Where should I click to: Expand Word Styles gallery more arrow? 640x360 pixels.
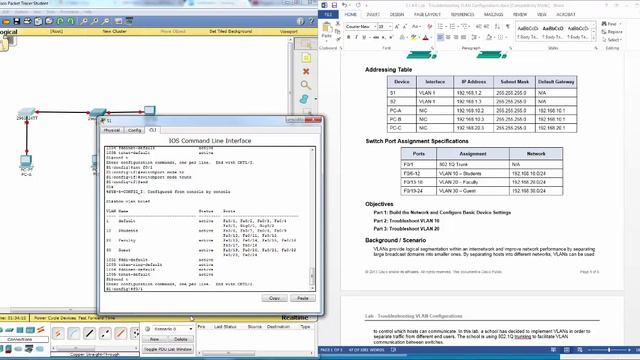(593, 38)
